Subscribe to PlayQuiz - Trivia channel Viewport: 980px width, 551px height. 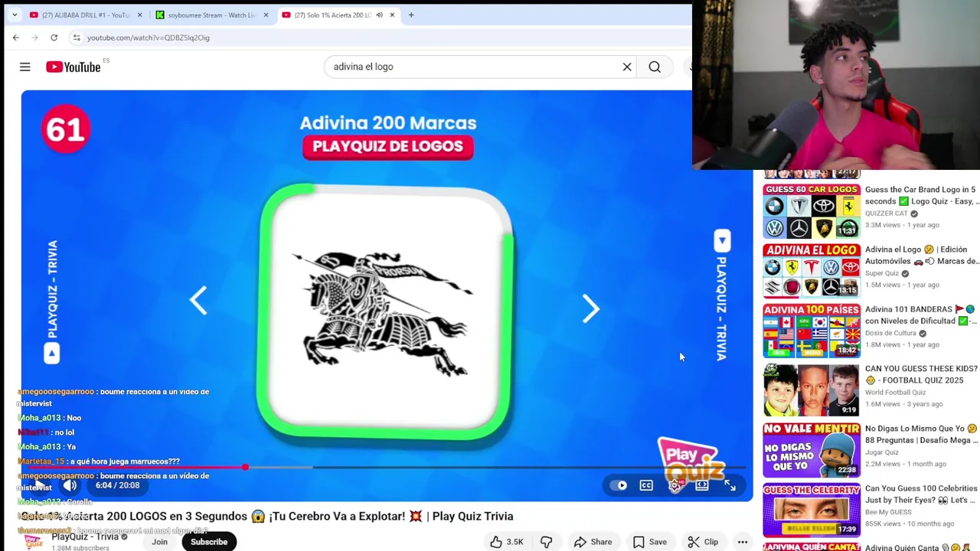pyautogui.click(x=209, y=542)
